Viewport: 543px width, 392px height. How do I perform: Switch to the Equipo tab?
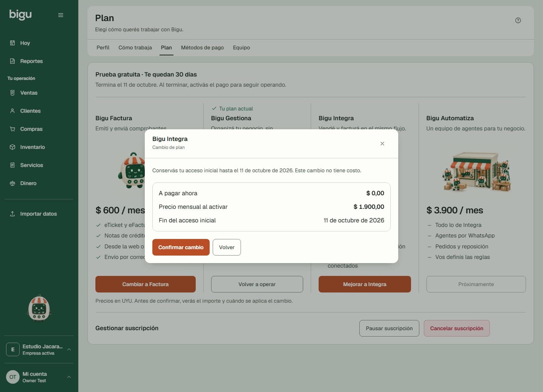241,47
